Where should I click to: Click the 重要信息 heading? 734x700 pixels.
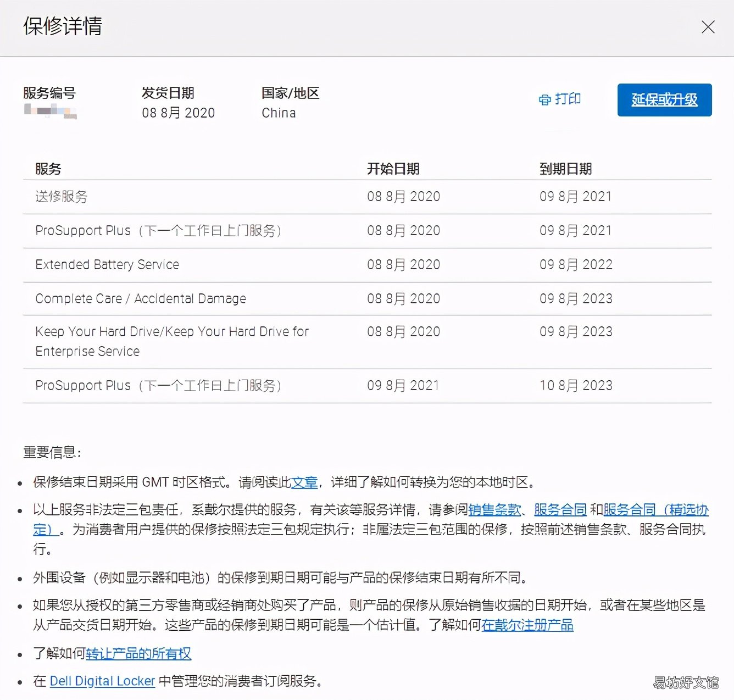coord(53,453)
